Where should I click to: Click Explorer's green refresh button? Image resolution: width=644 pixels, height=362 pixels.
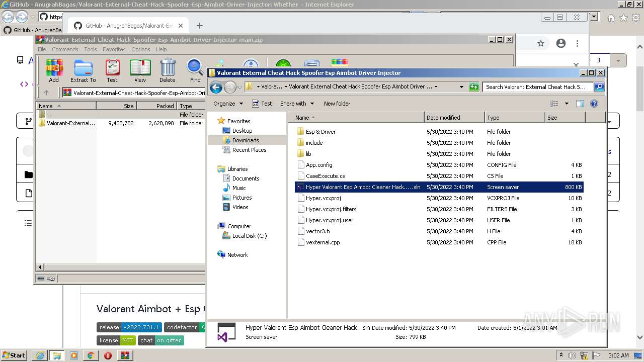[x=473, y=86]
